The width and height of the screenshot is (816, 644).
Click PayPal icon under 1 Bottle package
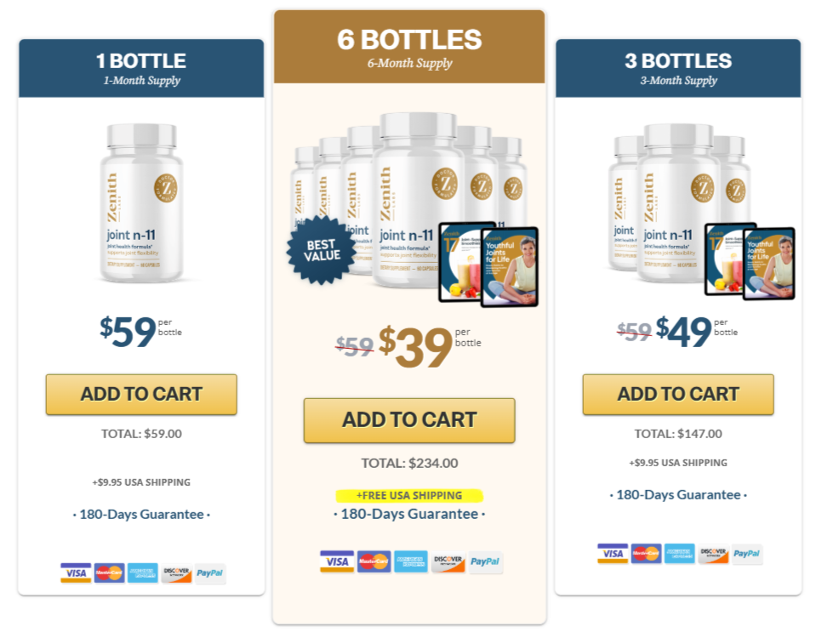209,573
